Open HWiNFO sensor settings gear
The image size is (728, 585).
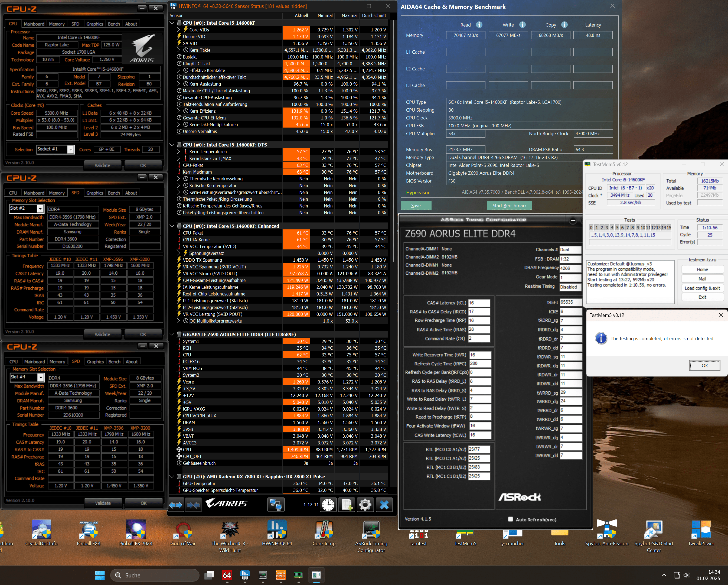tap(365, 505)
